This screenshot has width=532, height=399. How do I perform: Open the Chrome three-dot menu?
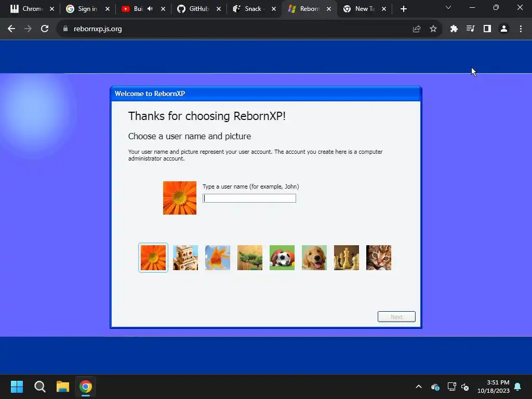point(521,29)
